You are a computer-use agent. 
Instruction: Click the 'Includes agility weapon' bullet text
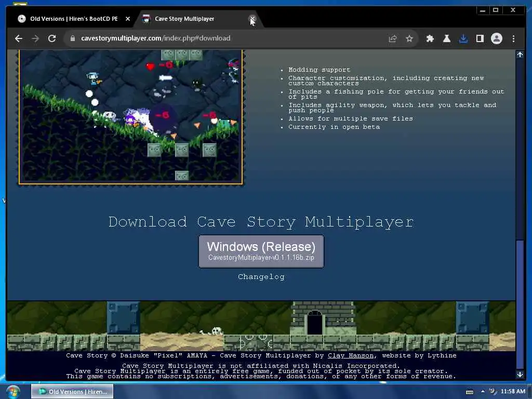pos(392,108)
